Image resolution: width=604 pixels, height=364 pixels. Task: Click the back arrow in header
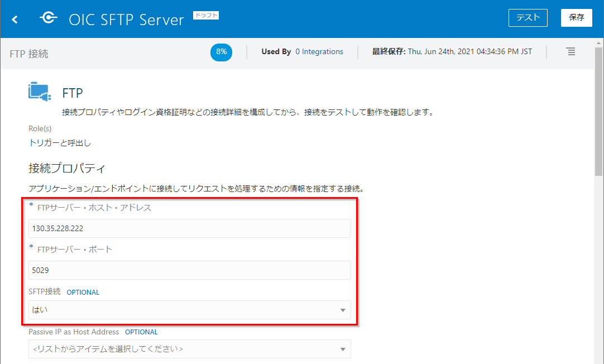(15, 20)
